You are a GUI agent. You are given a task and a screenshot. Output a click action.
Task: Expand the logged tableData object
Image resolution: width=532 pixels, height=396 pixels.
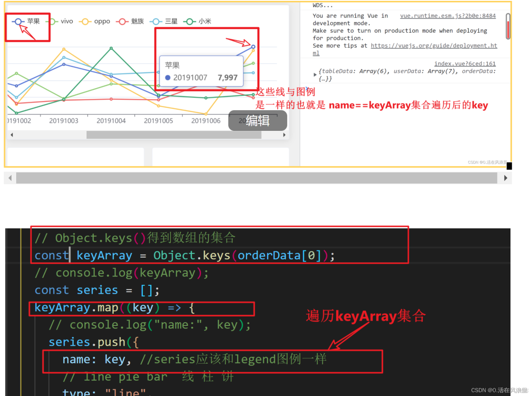point(315,75)
